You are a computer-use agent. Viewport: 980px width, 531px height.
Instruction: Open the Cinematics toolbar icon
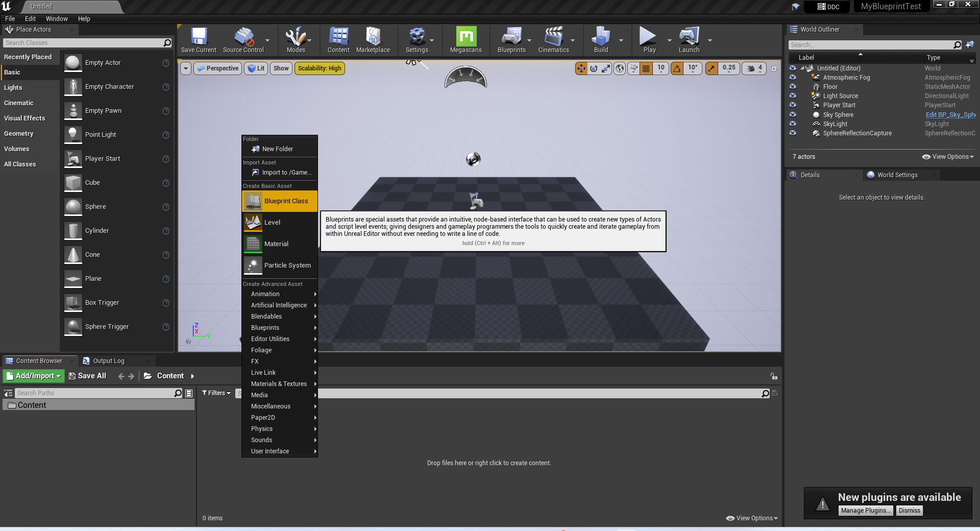pos(554,40)
